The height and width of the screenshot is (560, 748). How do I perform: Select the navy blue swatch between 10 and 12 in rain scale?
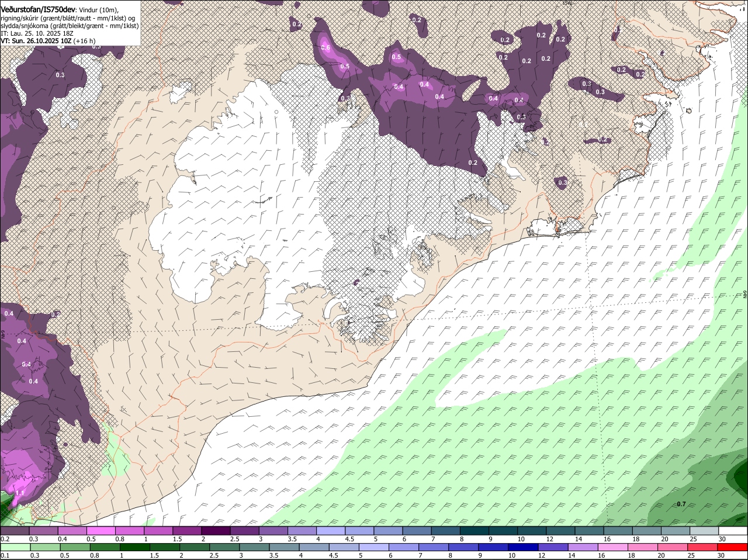point(524,547)
